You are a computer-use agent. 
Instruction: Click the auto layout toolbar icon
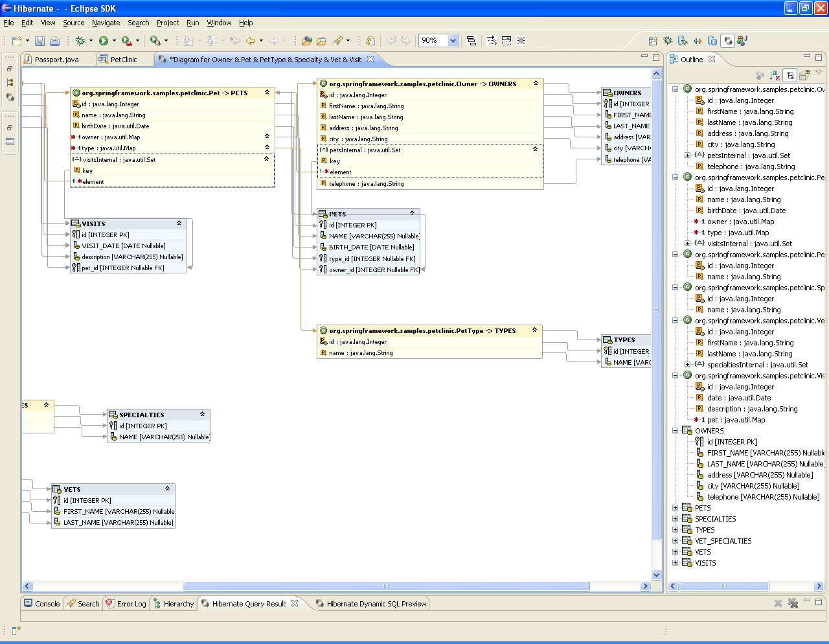[471, 41]
